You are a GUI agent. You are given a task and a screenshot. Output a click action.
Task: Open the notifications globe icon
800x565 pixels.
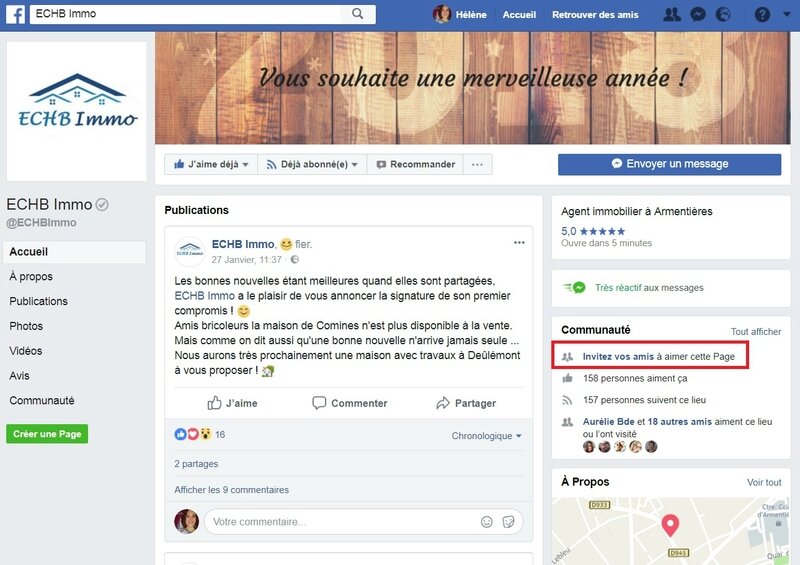click(x=723, y=14)
